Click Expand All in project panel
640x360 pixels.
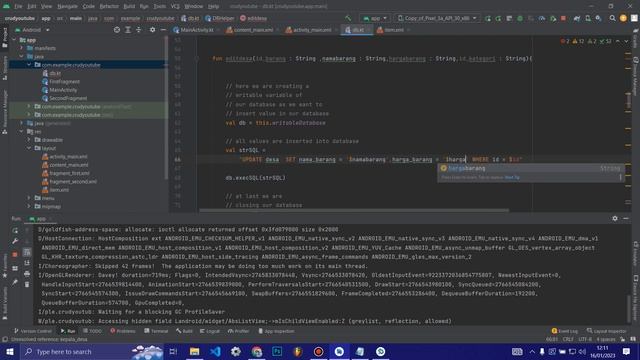coord(128,30)
